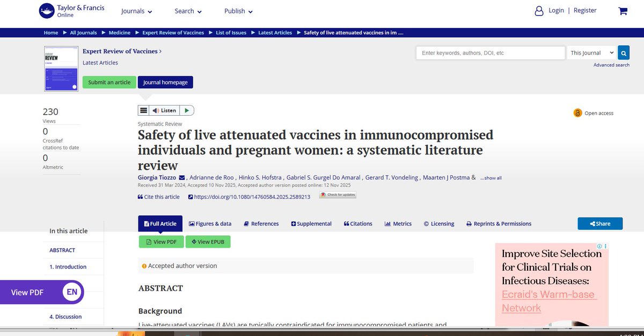The width and height of the screenshot is (644, 336).
Task: Switch to Supplemental tab
Action: point(311,223)
